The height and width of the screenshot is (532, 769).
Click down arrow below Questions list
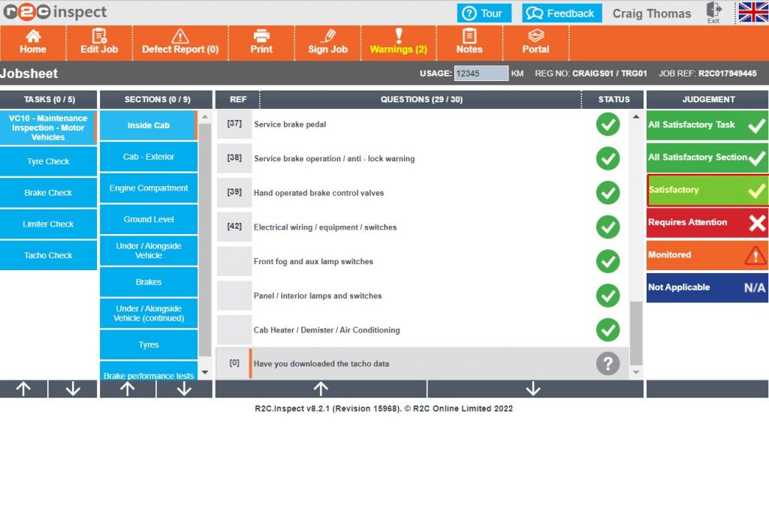tap(533, 389)
